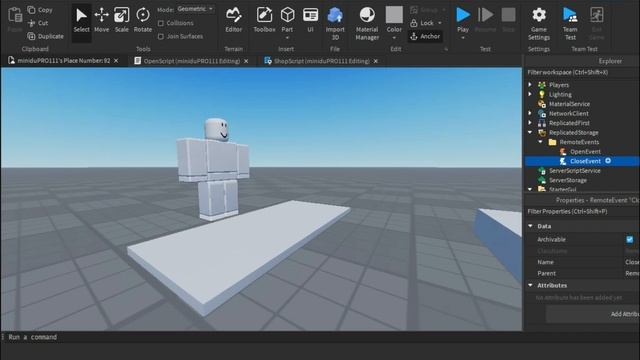Open the Lock dropdown arrow
Viewport: 640px width, 360px height.
tap(440, 23)
